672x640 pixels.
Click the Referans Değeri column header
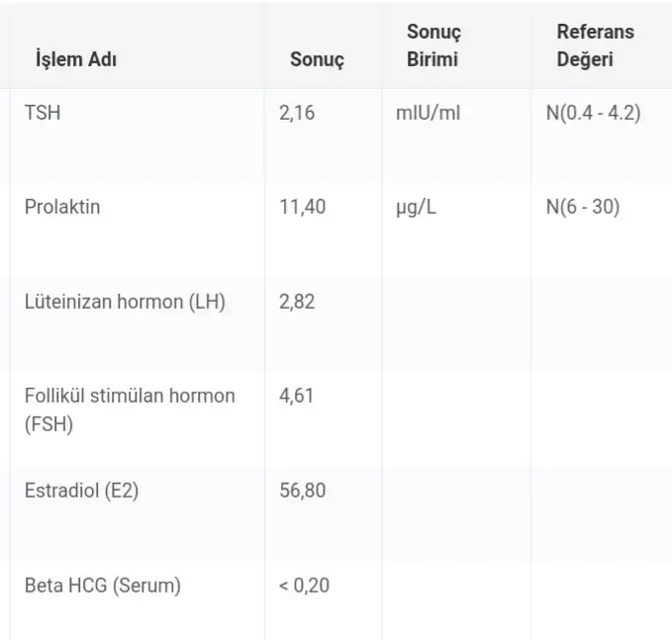(x=595, y=46)
